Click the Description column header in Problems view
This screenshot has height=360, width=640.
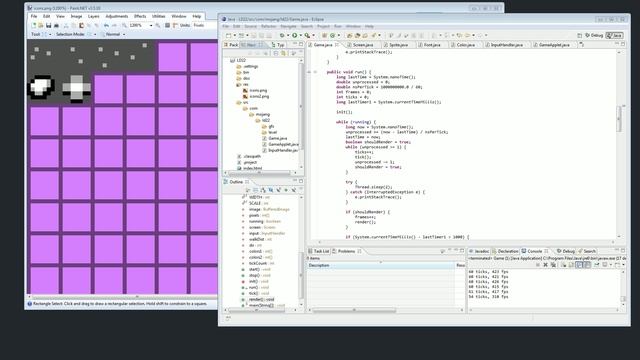381,265
